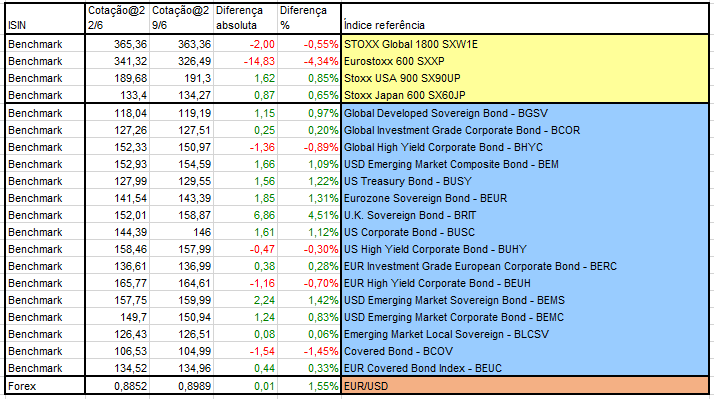
Task: Select the Global High Yield Corporate Bond cell
Action: (x=525, y=147)
